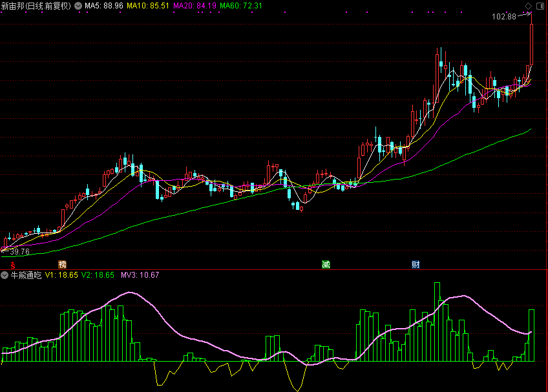
Task: Expand the 牛熊通吃 indicator settings arrow
Action: 5,275
